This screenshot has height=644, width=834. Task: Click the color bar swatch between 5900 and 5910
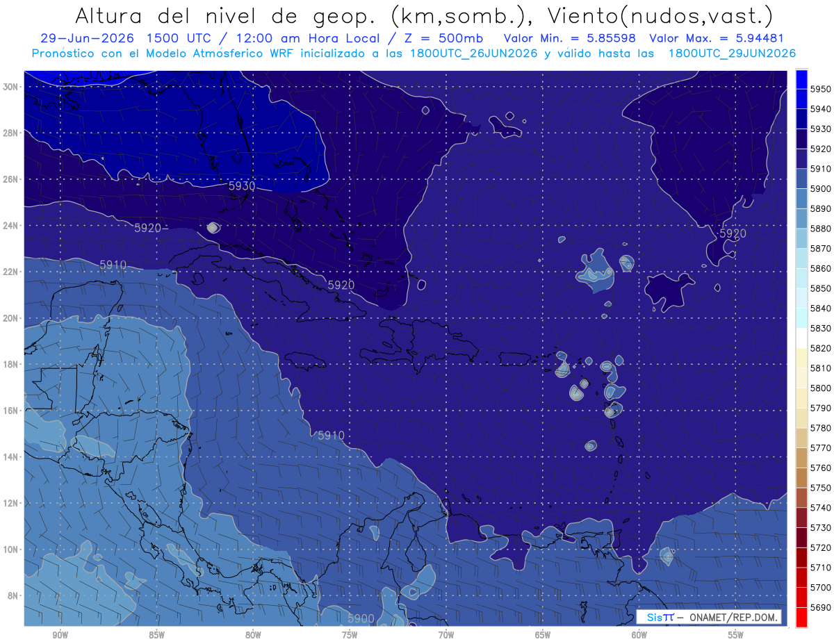pos(801,179)
